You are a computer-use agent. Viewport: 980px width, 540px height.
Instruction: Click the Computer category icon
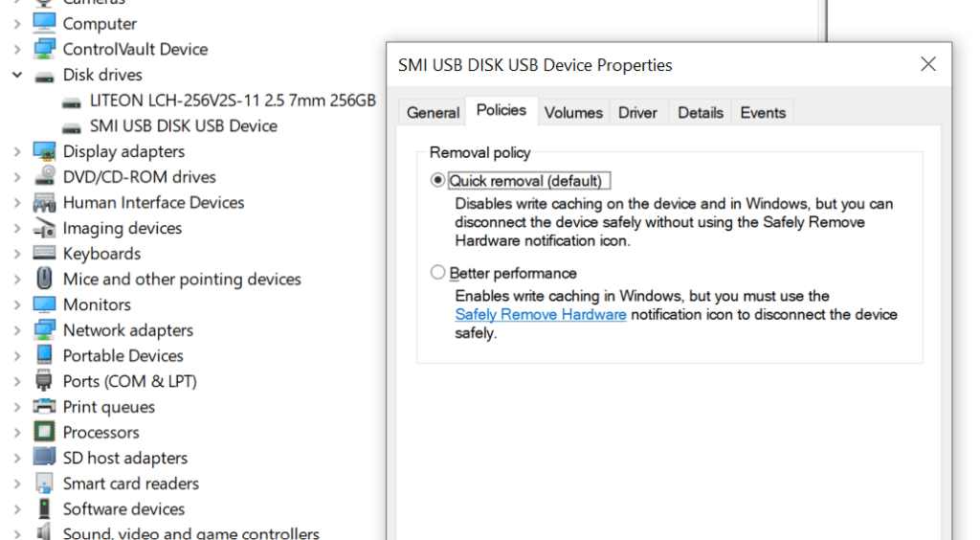pos(44,23)
